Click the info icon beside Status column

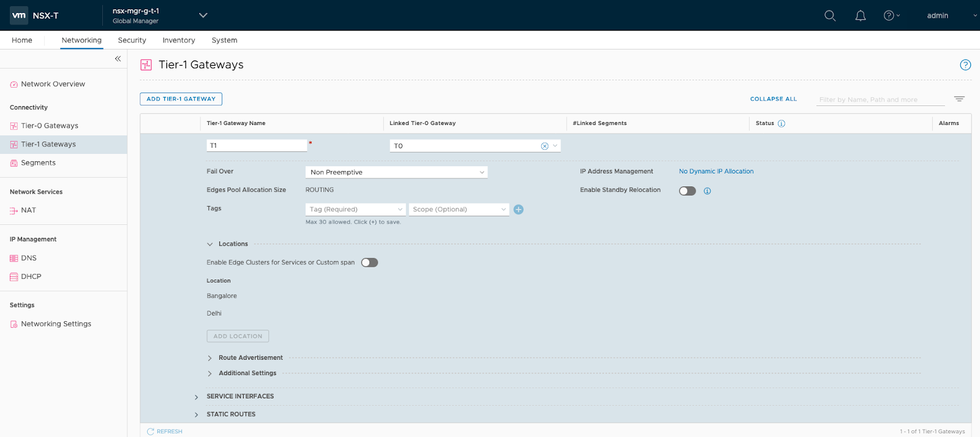pyautogui.click(x=782, y=124)
